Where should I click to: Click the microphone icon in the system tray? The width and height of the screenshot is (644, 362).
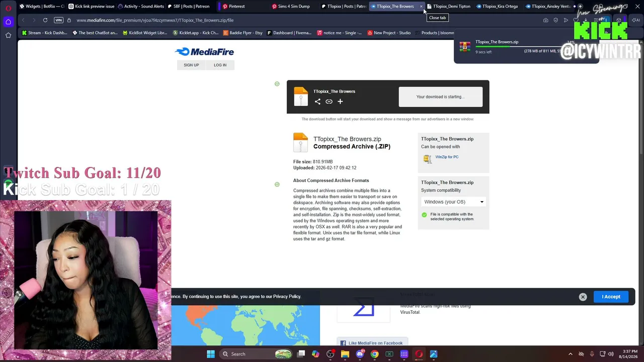tap(592, 354)
